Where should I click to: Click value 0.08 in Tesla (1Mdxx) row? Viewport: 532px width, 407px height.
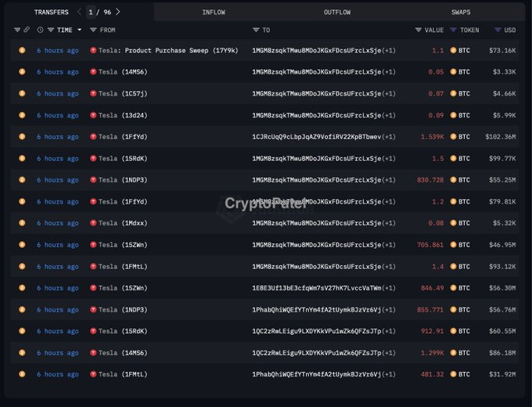[x=436, y=223]
